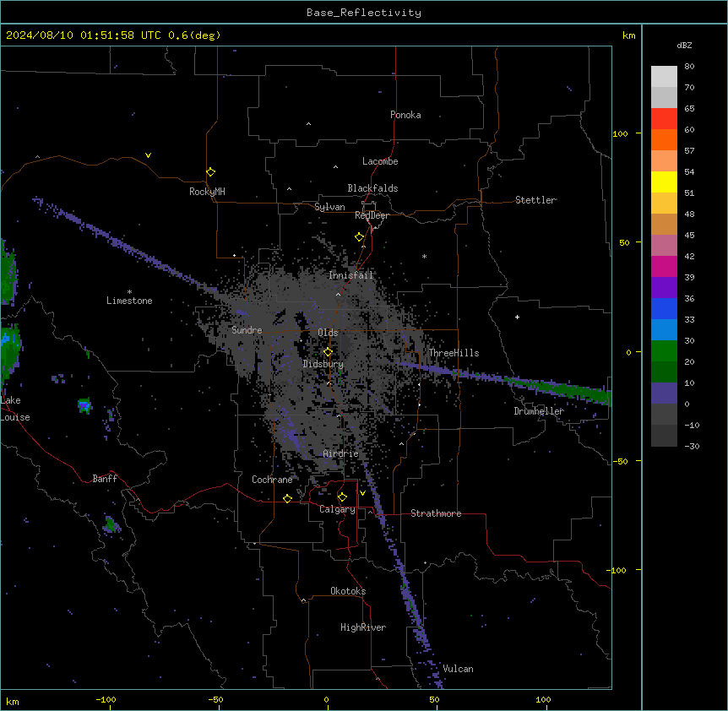Click the Airdrie label
Image resolution: width=728 pixels, height=711 pixels.
pos(340,453)
